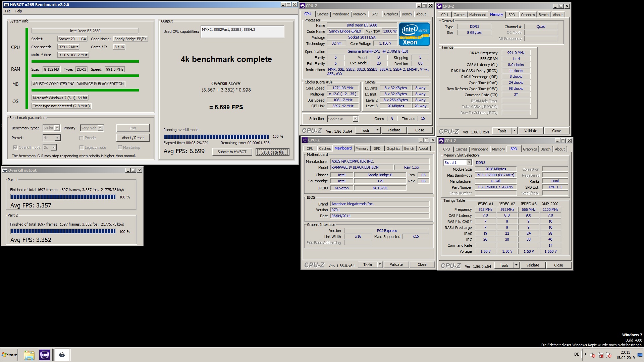Expand Tools arrow in CPU-Z CPU window
The image size is (644, 362).
[x=377, y=130]
